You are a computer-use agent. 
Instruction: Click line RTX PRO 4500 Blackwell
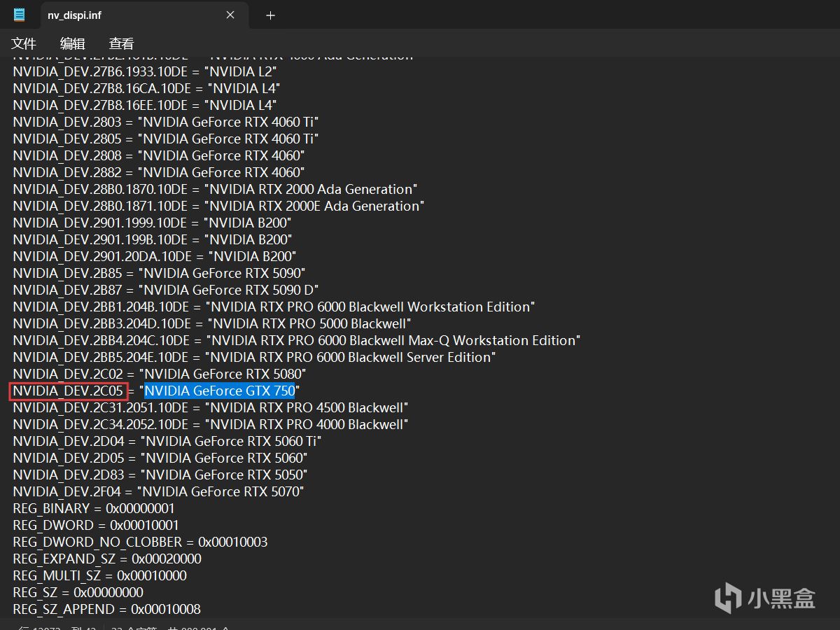[x=211, y=407]
